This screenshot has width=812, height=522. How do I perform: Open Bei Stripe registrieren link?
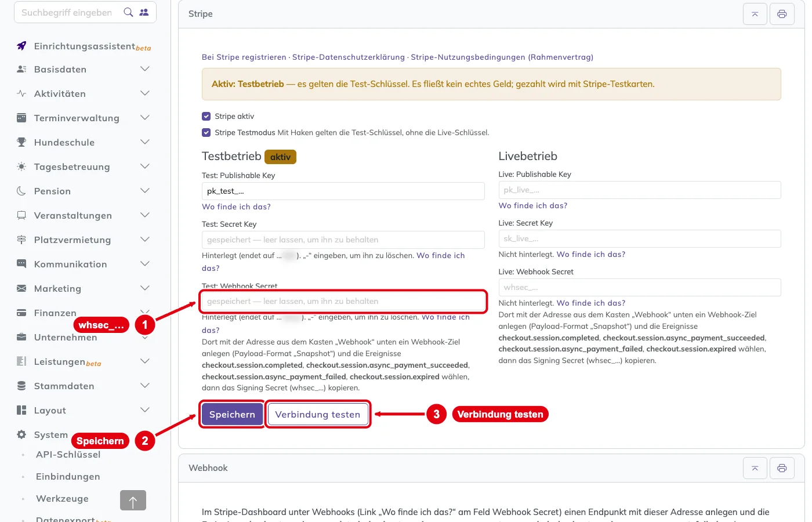(244, 57)
